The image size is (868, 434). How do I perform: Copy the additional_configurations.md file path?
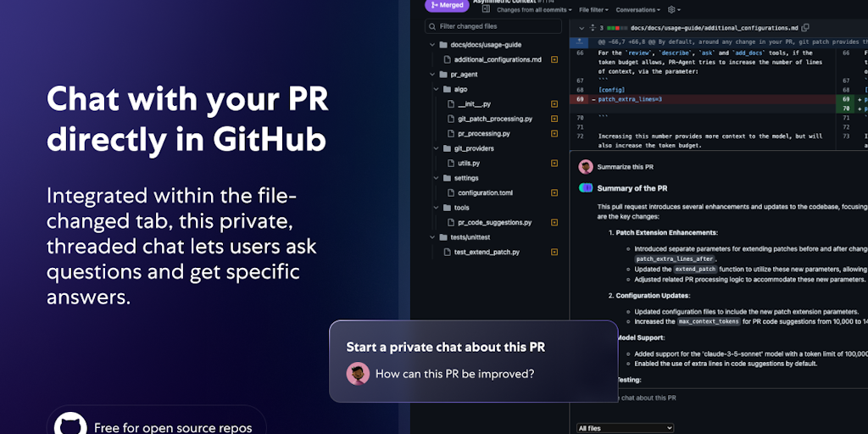coord(805,28)
